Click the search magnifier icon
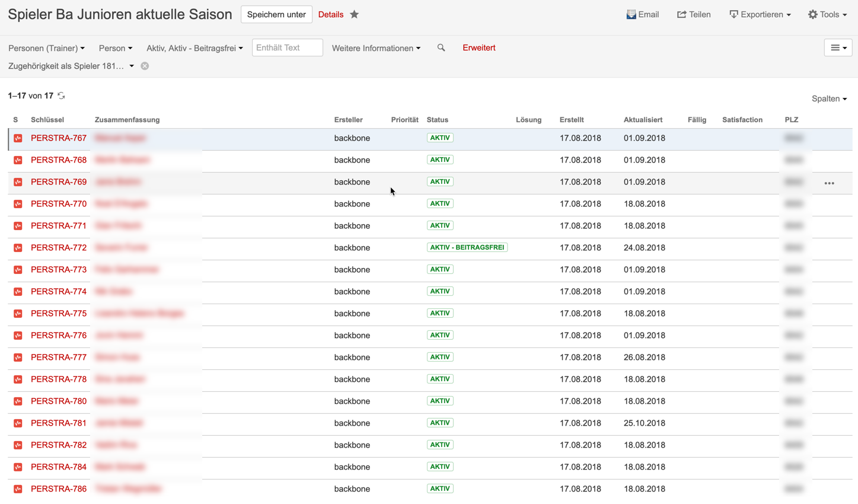 pos(441,48)
